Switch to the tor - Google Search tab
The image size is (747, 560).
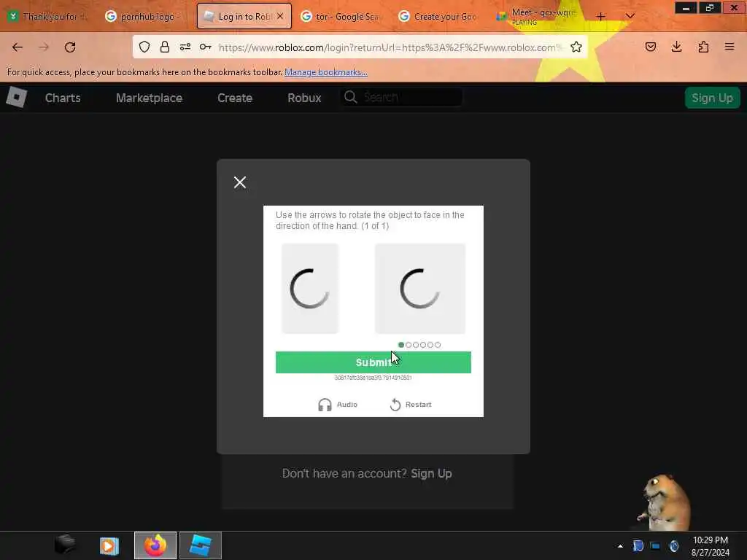coord(341,17)
